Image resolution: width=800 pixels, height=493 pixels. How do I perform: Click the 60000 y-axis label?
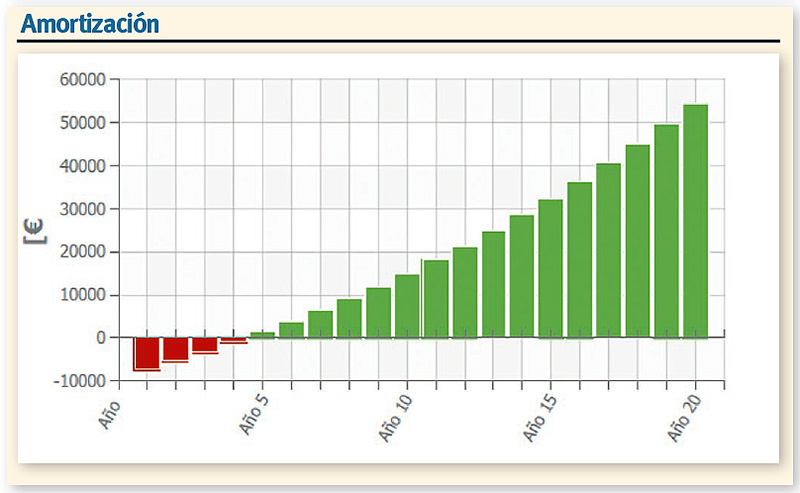coord(85,79)
